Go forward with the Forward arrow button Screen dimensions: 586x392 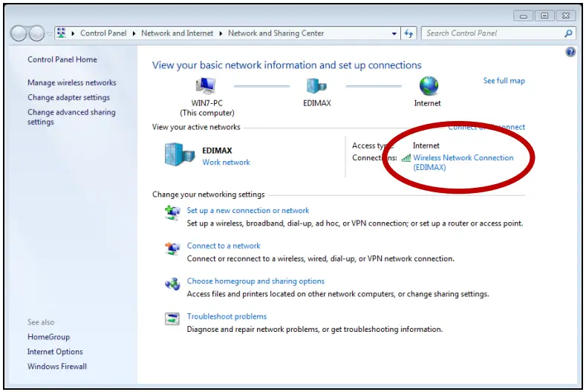pos(36,33)
